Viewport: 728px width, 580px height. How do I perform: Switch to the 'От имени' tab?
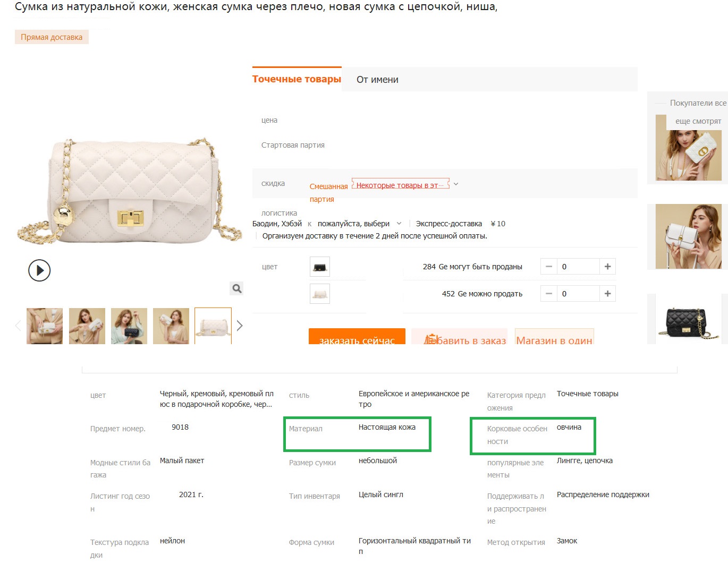point(377,80)
